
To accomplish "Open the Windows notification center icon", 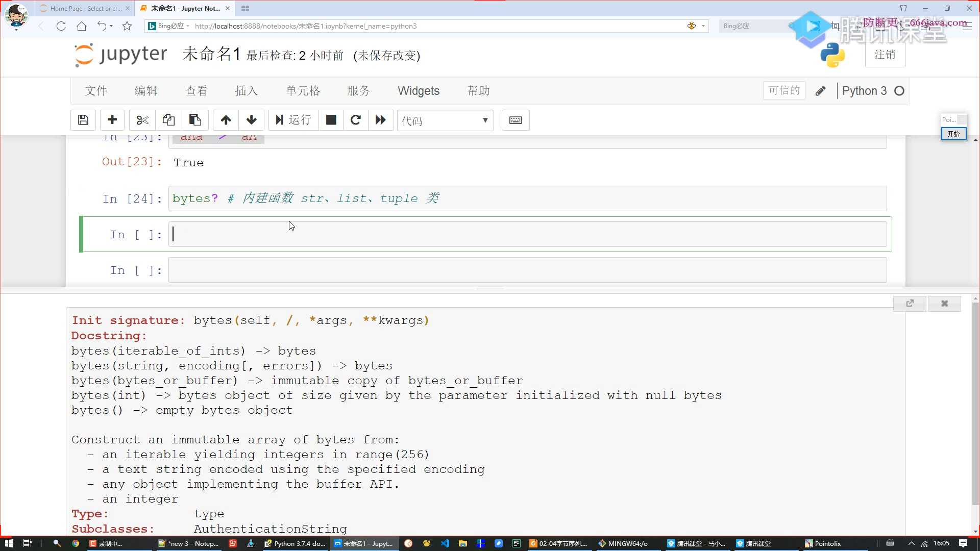I will [963, 543].
